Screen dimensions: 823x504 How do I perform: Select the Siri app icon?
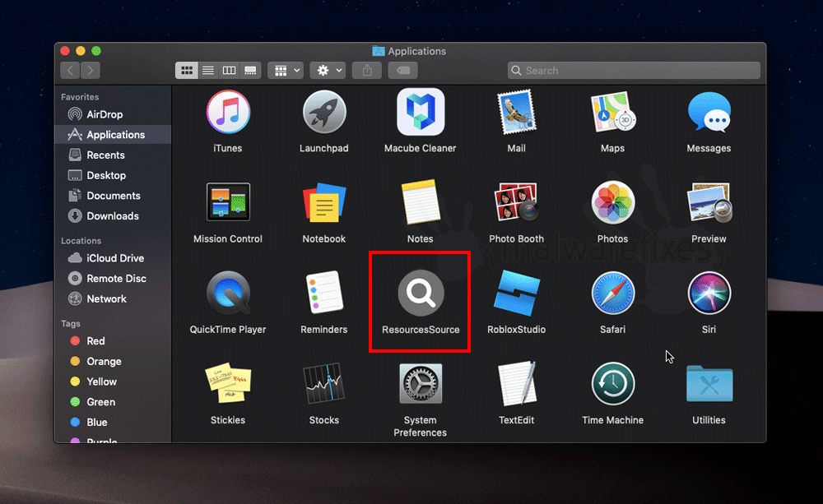tap(709, 294)
